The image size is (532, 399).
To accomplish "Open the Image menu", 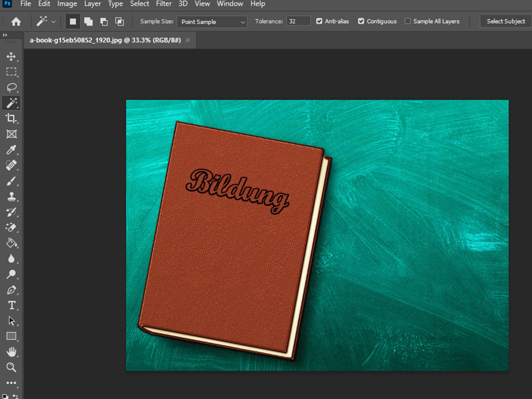I will pyautogui.click(x=67, y=4).
